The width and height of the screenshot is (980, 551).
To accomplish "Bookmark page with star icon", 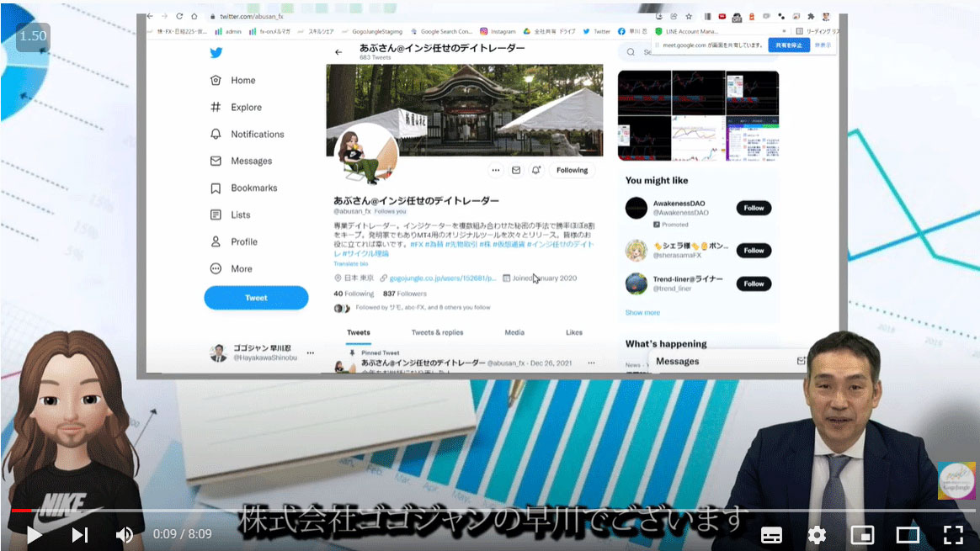I will pyautogui.click(x=689, y=16).
